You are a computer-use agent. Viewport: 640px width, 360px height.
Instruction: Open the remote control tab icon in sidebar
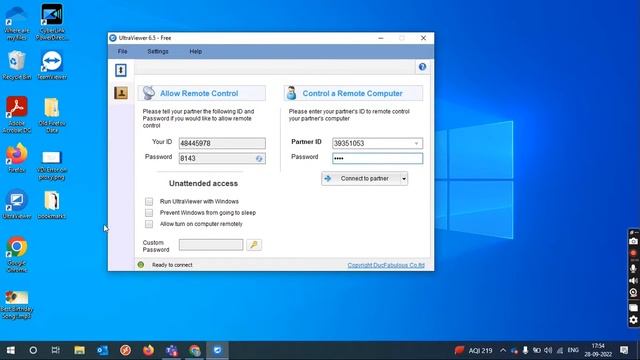[x=121, y=70]
